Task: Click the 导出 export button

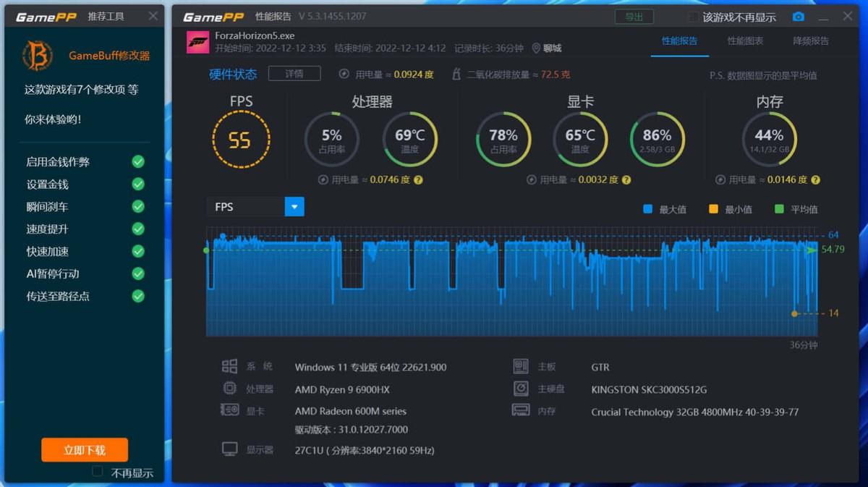Action: tap(634, 15)
